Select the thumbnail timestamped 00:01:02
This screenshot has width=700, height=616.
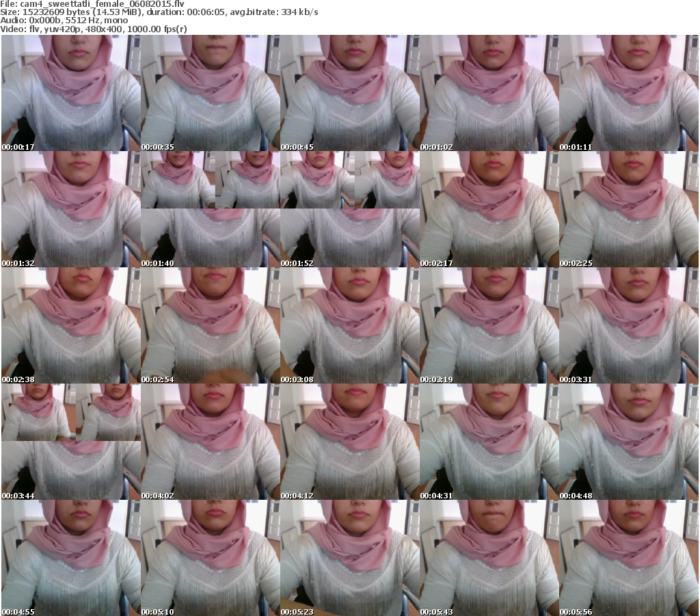pyautogui.click(x=489, y=93)
